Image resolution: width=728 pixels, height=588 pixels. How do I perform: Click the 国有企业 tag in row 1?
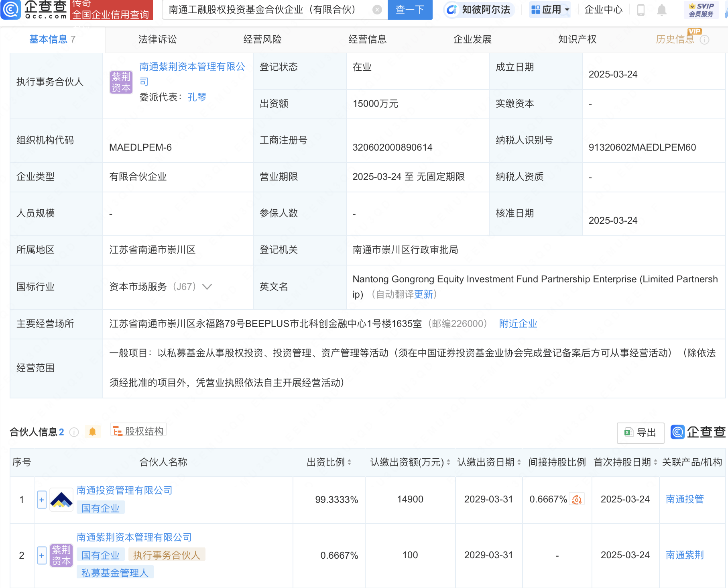pos(101,508)
